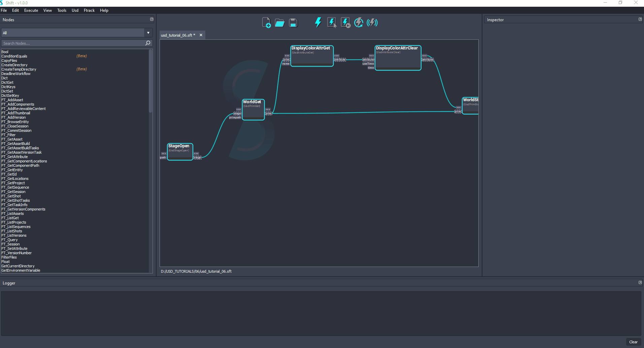Open an existing graph file

point(279,22)
